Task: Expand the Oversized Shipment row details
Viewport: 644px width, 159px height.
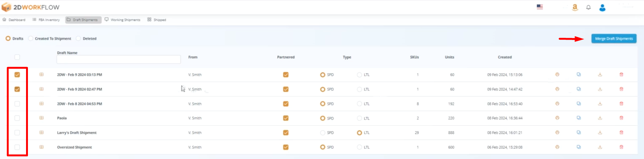Action: [42, 147]
